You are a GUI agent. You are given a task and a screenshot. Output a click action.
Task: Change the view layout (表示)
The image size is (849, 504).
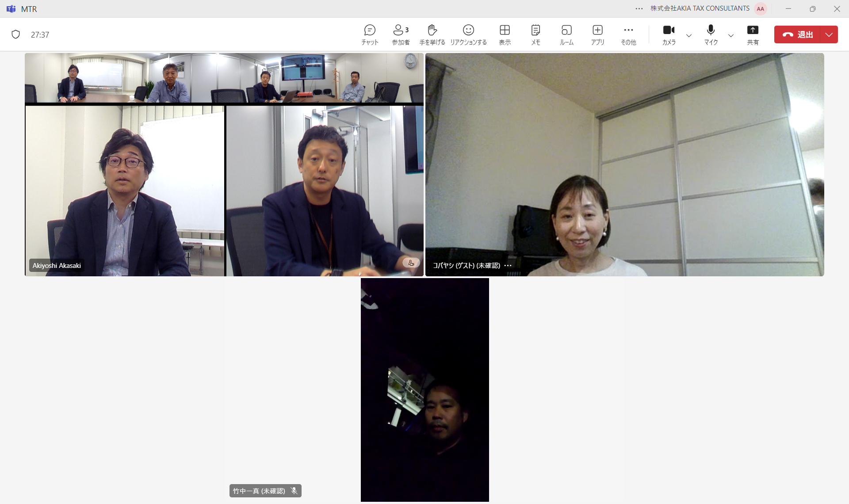coord(505,35)
